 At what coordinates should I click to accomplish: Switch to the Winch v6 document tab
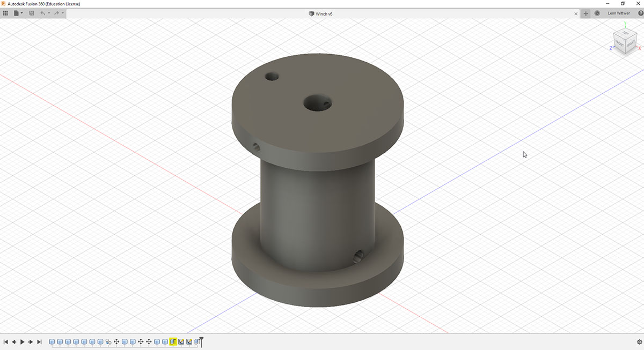pos(321,13)
